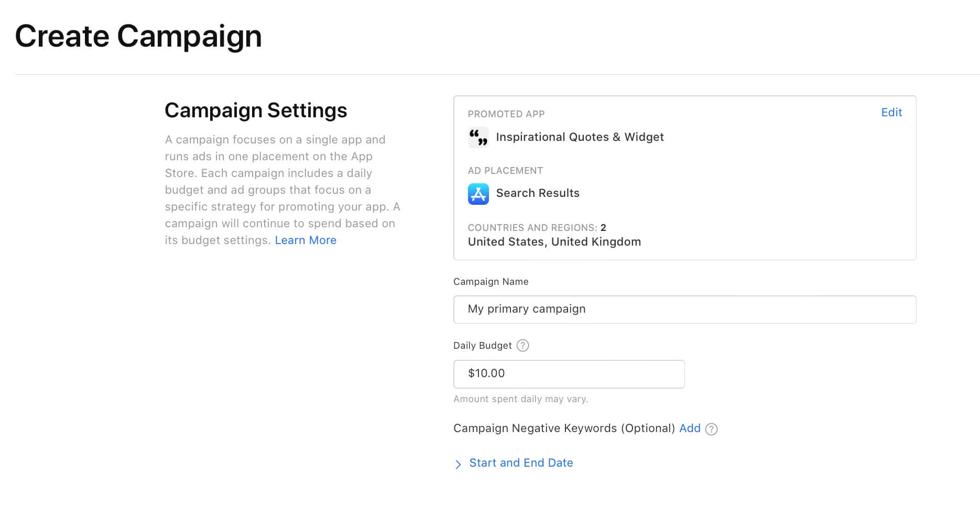Click the quotation marks icon under Promoted App

(x=478, y=137)
